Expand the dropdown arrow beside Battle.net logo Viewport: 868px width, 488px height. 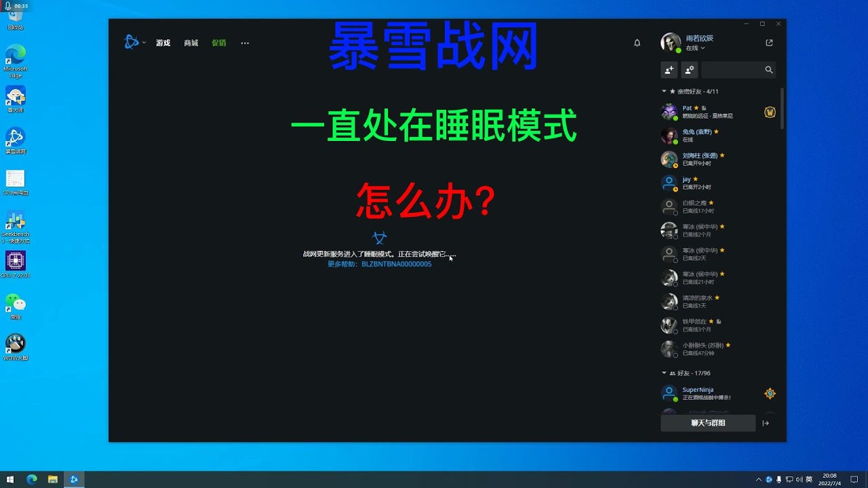144,43
